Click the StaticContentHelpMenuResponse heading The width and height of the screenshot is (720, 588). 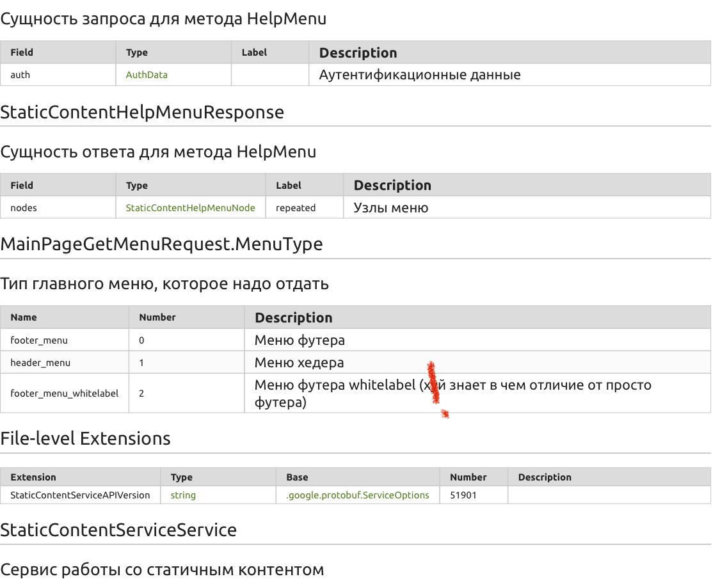pyautogui.click(x=142, y=112)
